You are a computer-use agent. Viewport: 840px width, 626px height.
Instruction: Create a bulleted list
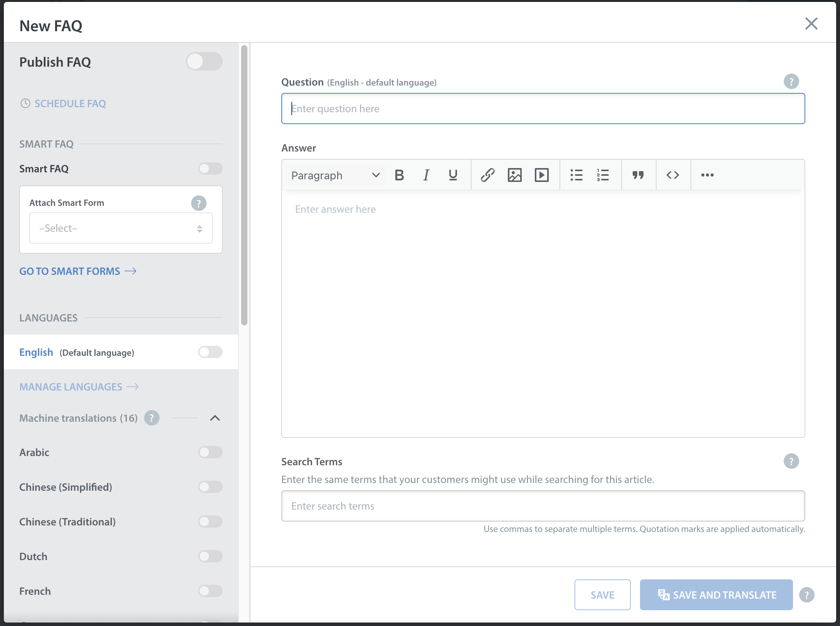[x=576, y=175]
